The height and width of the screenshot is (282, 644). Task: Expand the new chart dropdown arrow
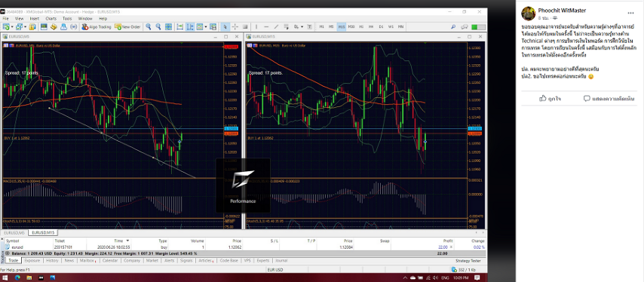12,26
